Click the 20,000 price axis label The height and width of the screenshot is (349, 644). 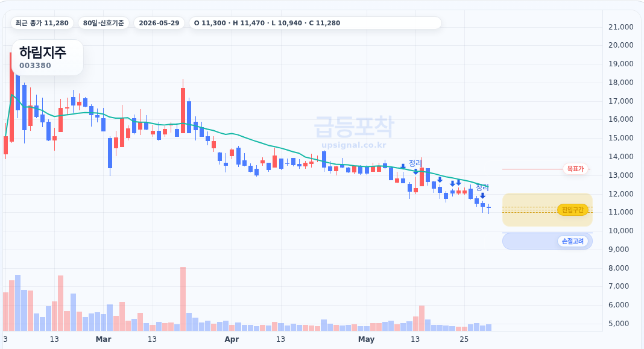620,45
